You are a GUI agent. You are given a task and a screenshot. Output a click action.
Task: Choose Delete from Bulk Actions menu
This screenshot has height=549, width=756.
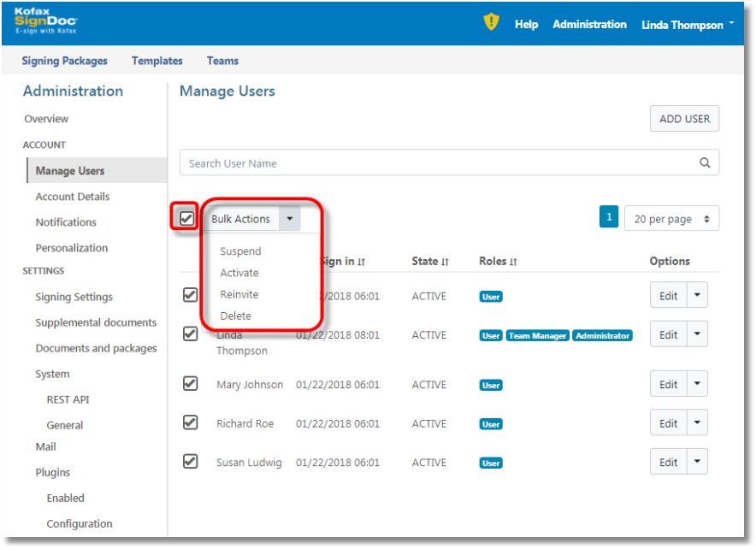pos(235,316)
